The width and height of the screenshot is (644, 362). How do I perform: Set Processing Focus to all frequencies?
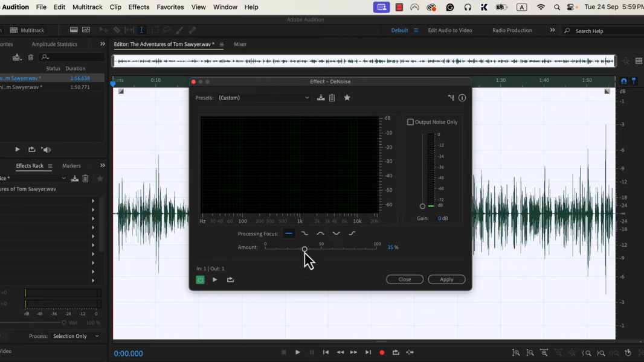289,233
